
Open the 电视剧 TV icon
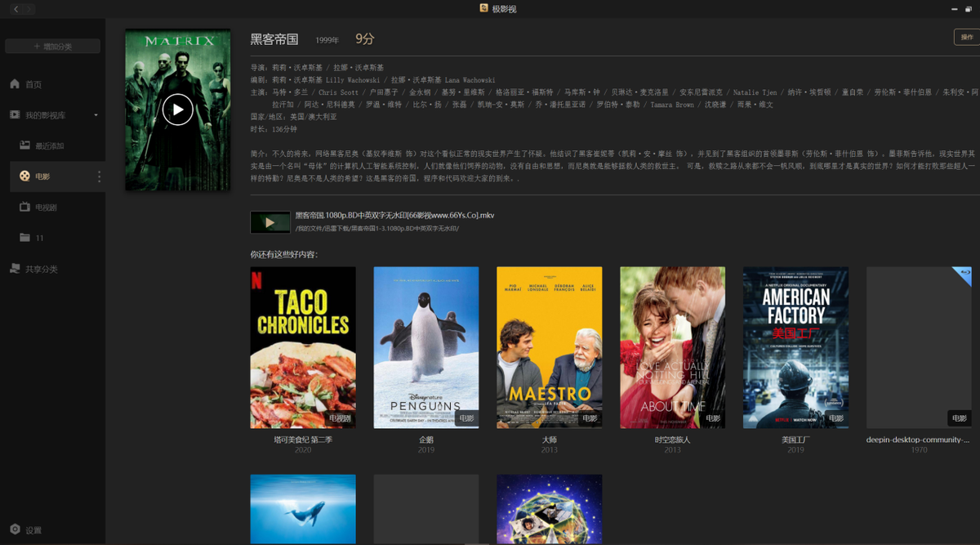point(24,208)
